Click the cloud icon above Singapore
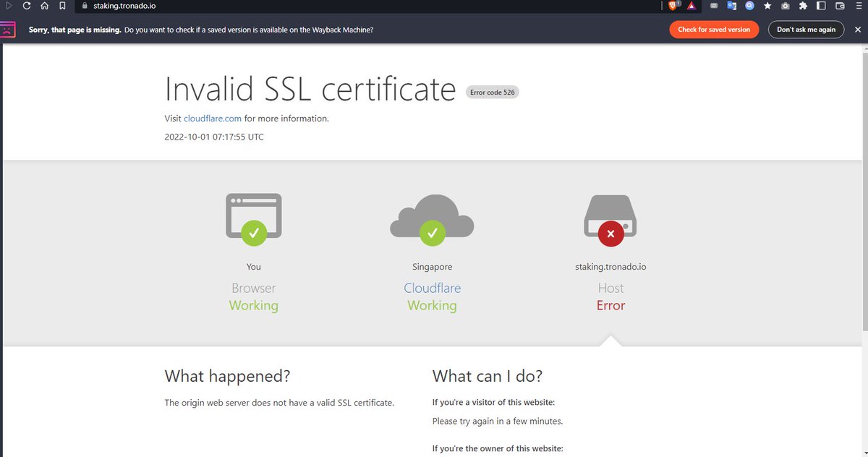Viewport: 868px width, 457px height. [432, 219]
